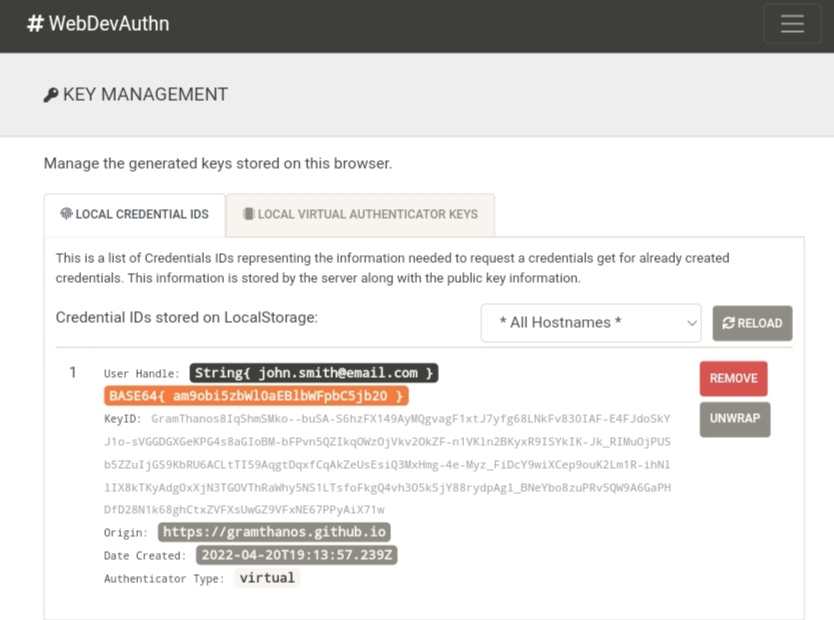The width and height of the screenshot is (834, 620).
Task: Click the fingerprint icon on Credential IDs tab
Action: pos(66,214)
